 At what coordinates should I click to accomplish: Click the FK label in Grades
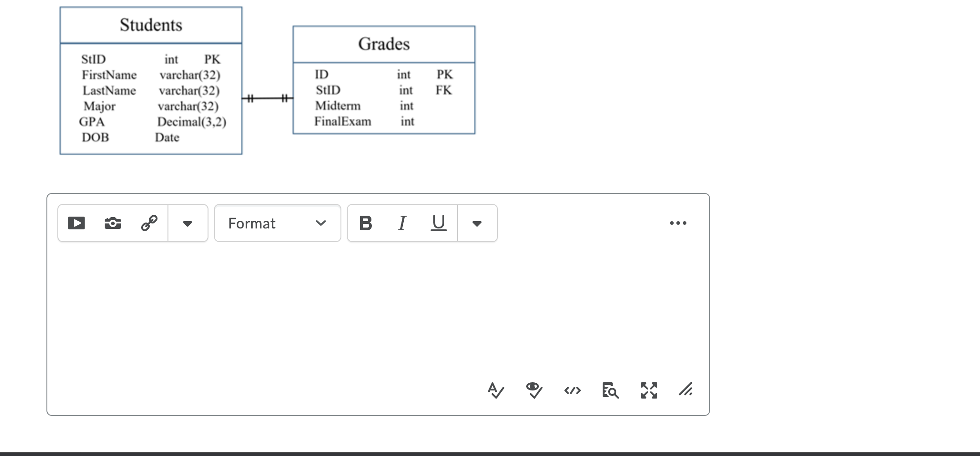[x=444, y=90]
